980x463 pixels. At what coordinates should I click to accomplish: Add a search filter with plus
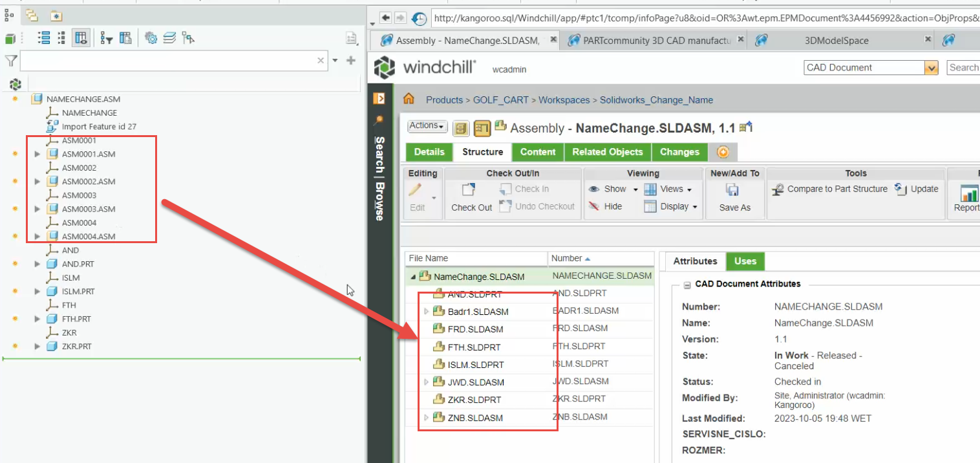click(x=351, y=60)
